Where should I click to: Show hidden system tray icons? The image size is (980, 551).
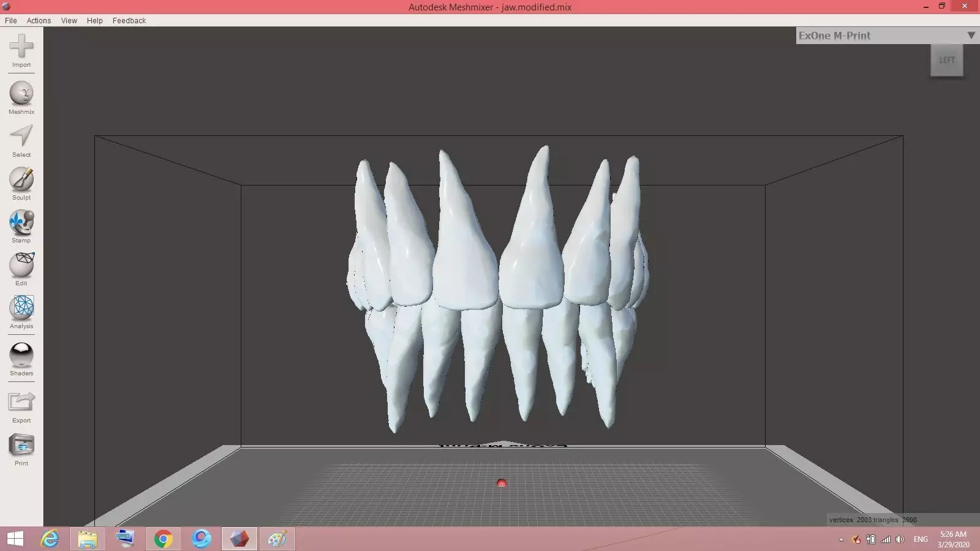click(x=841, y=539)
